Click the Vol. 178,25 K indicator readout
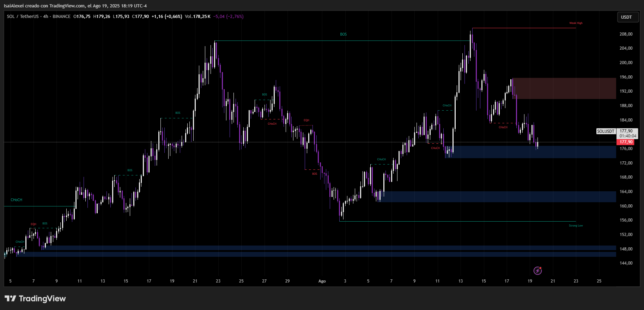644x310 pixels. tap(198, 17)
